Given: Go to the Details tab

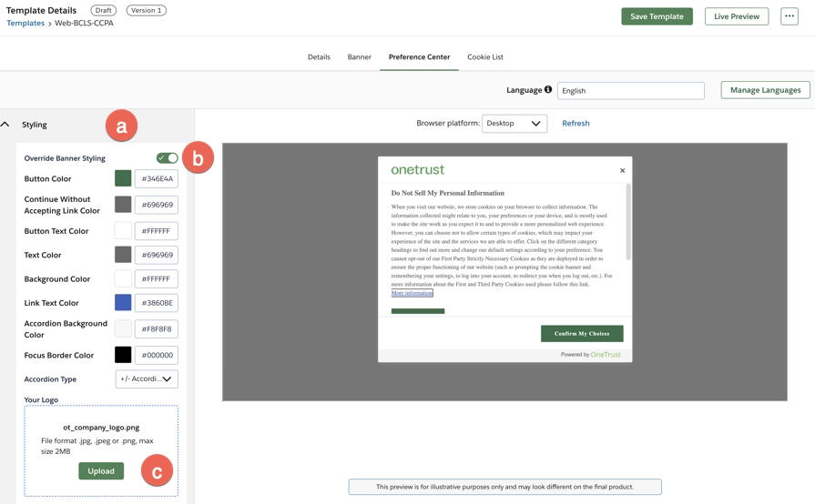Looking at the screenshot, I should (319, 57).
